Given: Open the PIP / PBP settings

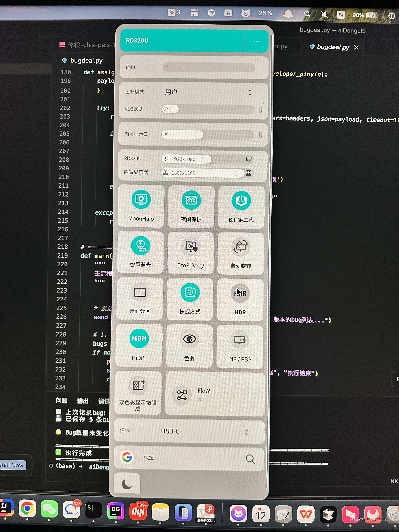Looking at the screenshot, I should point(239,340).
